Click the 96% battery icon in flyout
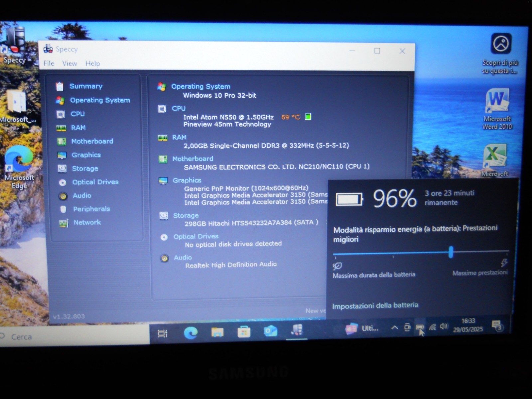Screen dimensions: 532x399 349,199
